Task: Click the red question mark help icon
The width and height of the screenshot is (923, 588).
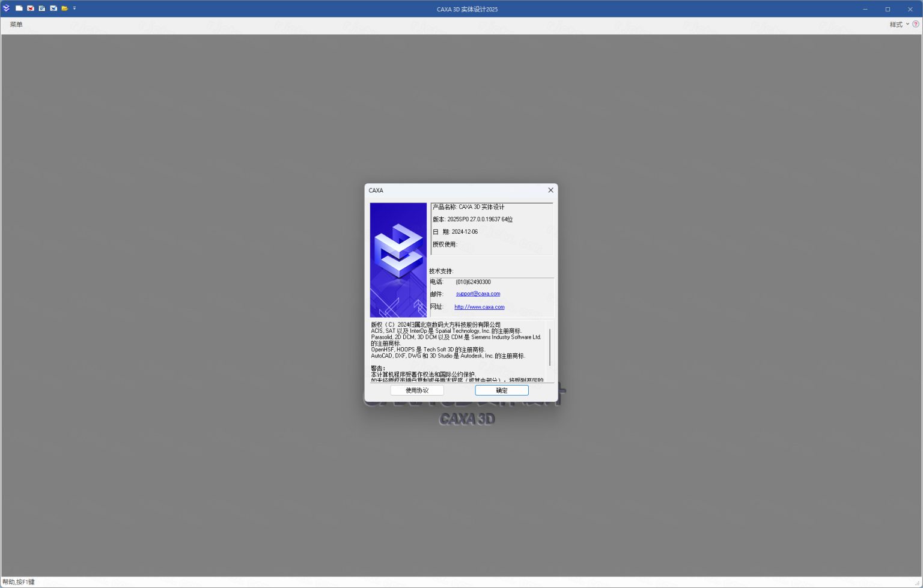Action: tap(916, 25)
